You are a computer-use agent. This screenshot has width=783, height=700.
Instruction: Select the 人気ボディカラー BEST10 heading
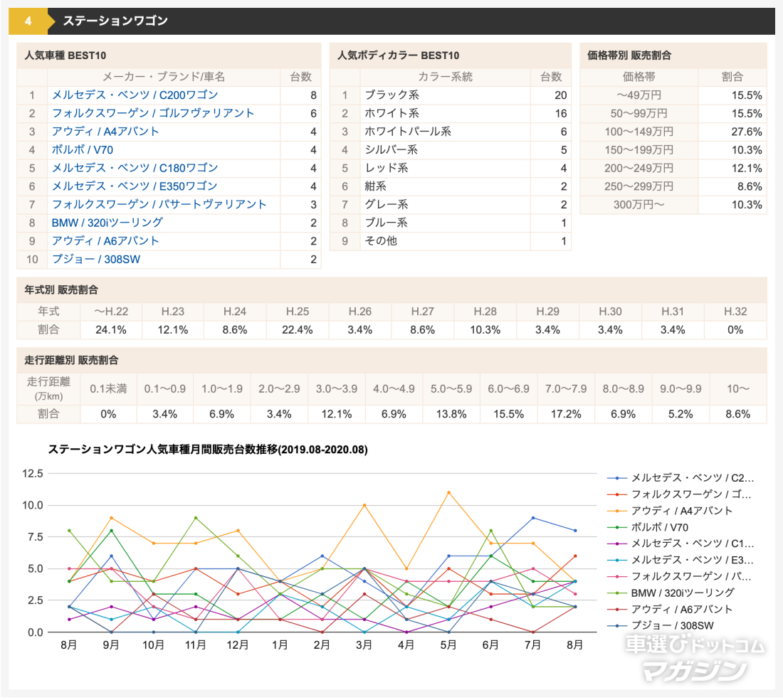(399, 55)
